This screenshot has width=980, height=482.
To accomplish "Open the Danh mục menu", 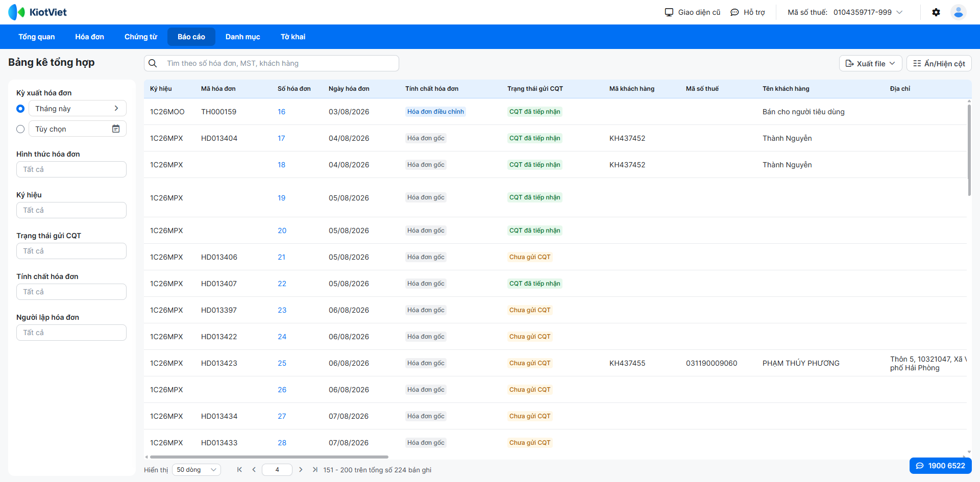I will pos(243,37).
